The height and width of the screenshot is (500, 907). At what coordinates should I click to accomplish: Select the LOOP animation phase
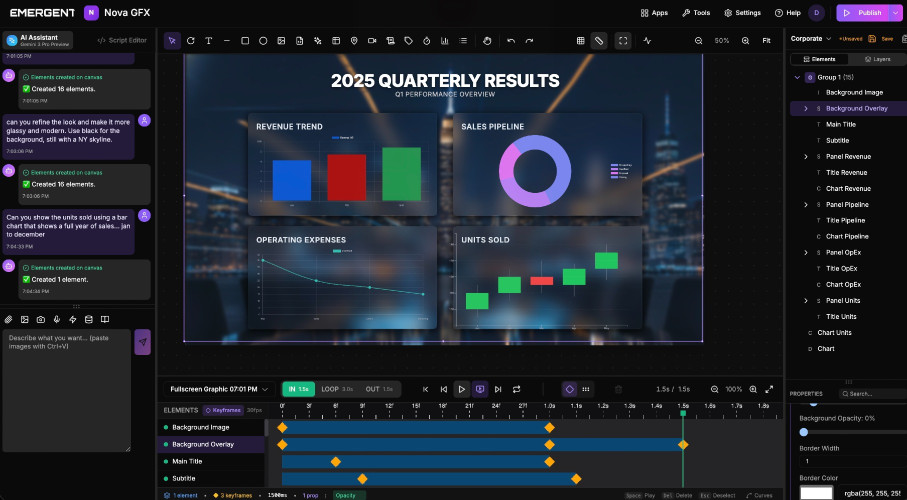point(337,389)
